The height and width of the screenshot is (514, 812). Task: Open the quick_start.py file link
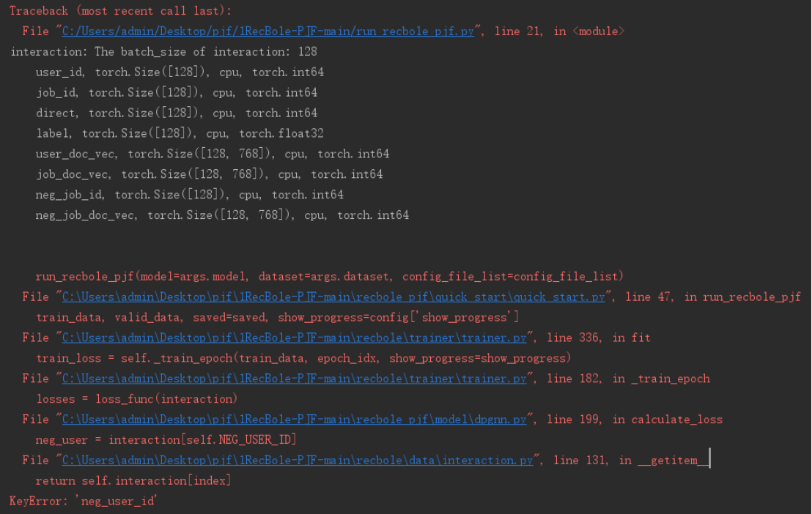[333, 297]
